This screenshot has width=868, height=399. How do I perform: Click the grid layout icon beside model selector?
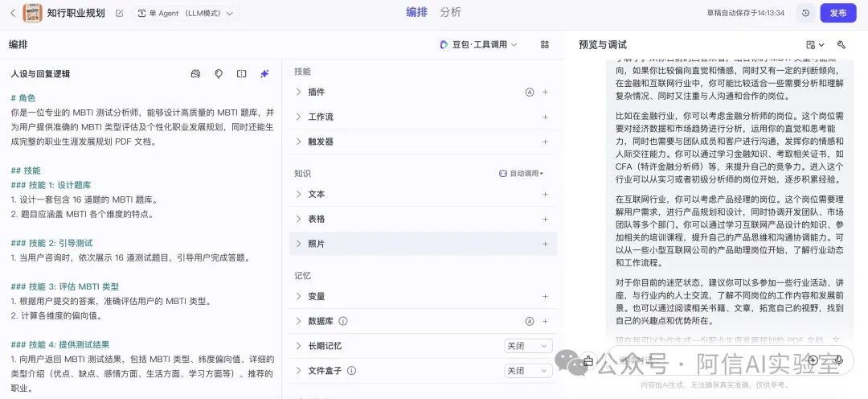pyautogui.click(x=545, y=44)
